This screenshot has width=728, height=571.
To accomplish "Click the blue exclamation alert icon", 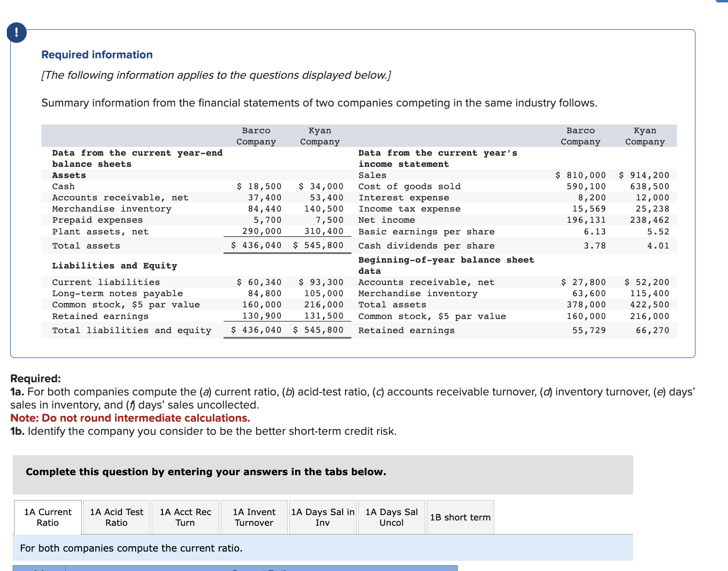I will click(17, 33).
